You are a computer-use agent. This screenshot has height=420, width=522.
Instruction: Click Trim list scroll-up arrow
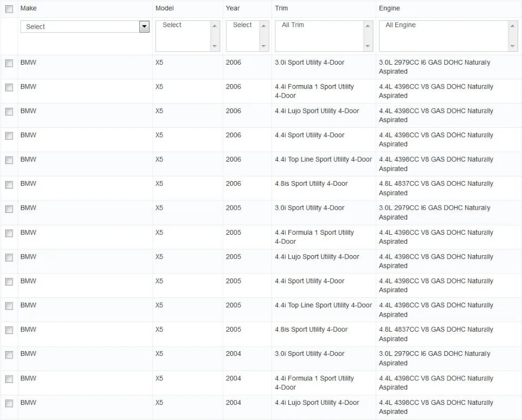click(367, 26)
